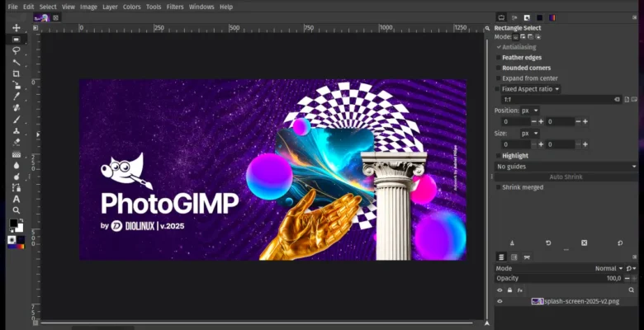Choose Subtract from selection mode icon

click(530, 37)
